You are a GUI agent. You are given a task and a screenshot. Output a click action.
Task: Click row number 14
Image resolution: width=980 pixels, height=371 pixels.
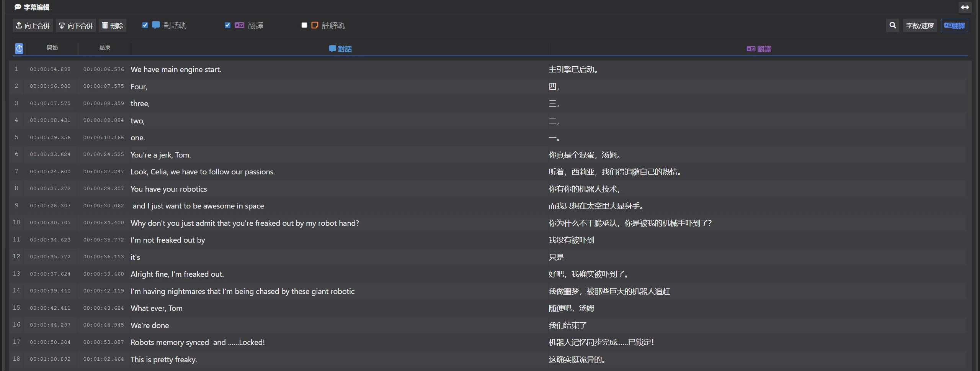coord(16,291)
